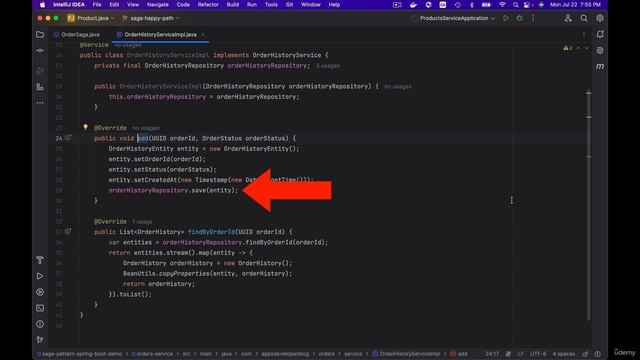This screenshot has width=640, height=360.
Task: Click line number 24 in gutter
Action: [x=59, y=138]
